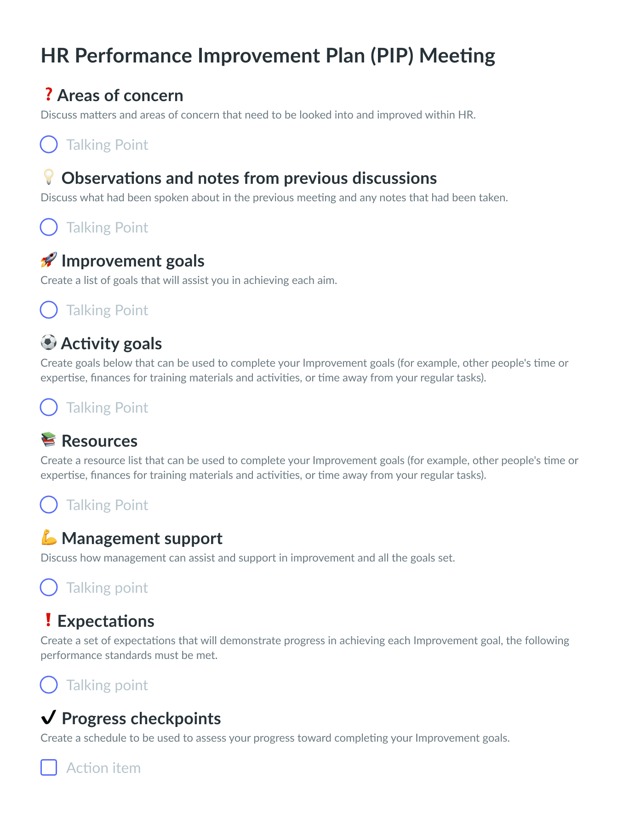Click the books icon beside Resources
Screen dimensions: 629x840
tap(49, 440)
